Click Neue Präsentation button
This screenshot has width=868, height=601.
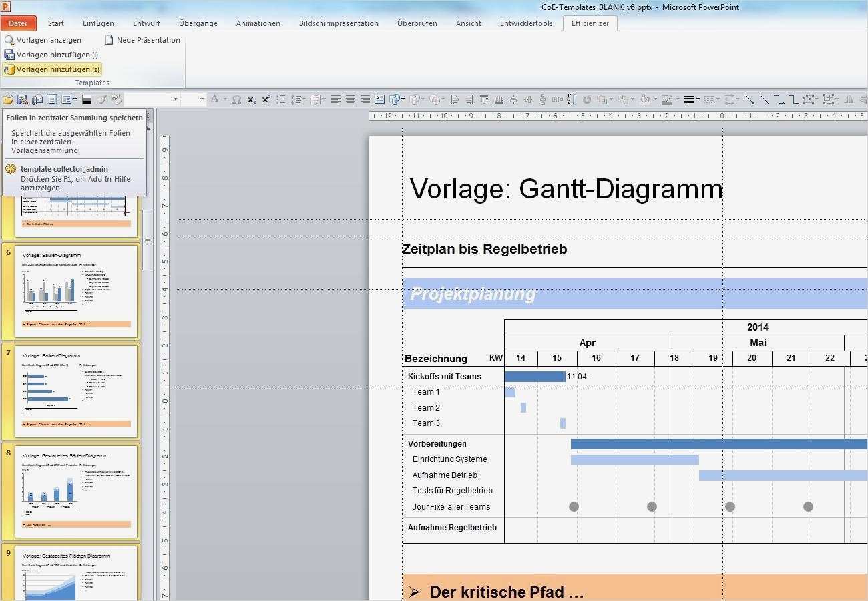[142, 40]
